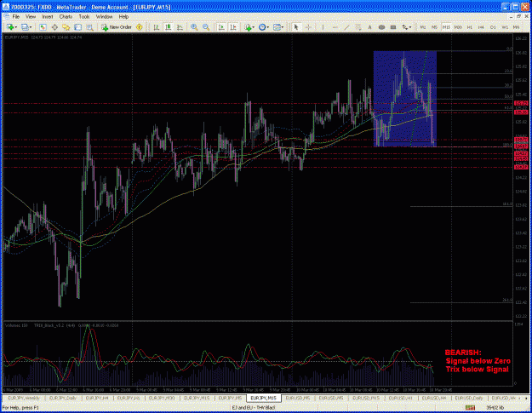Click the BEARISH label on the chart

(463, 353)
